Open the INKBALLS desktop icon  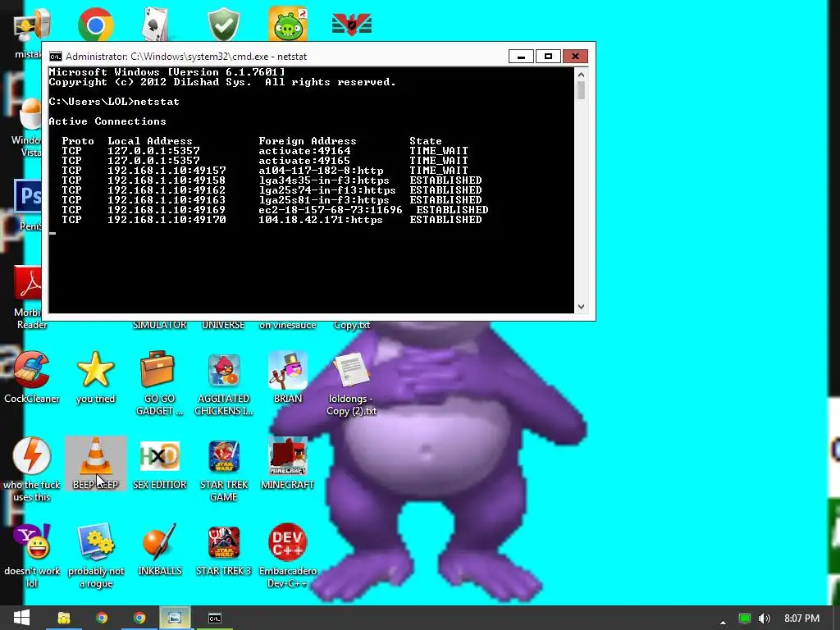[x=159, y=549]
